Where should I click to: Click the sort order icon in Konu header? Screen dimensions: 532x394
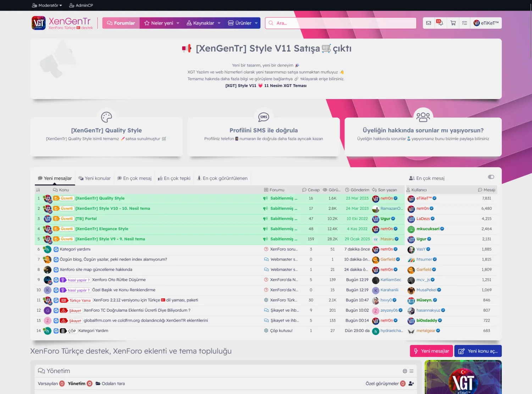[38, 190]
